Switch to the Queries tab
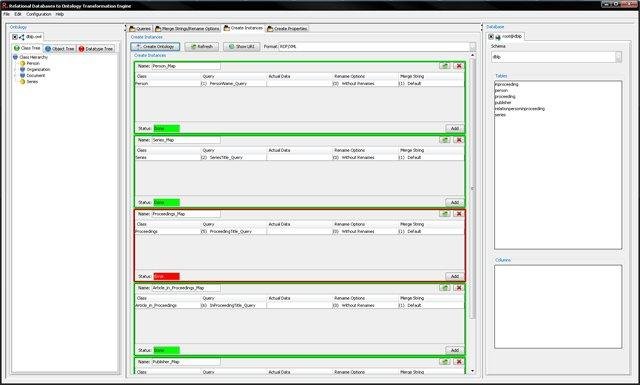 tap(140, 29)
